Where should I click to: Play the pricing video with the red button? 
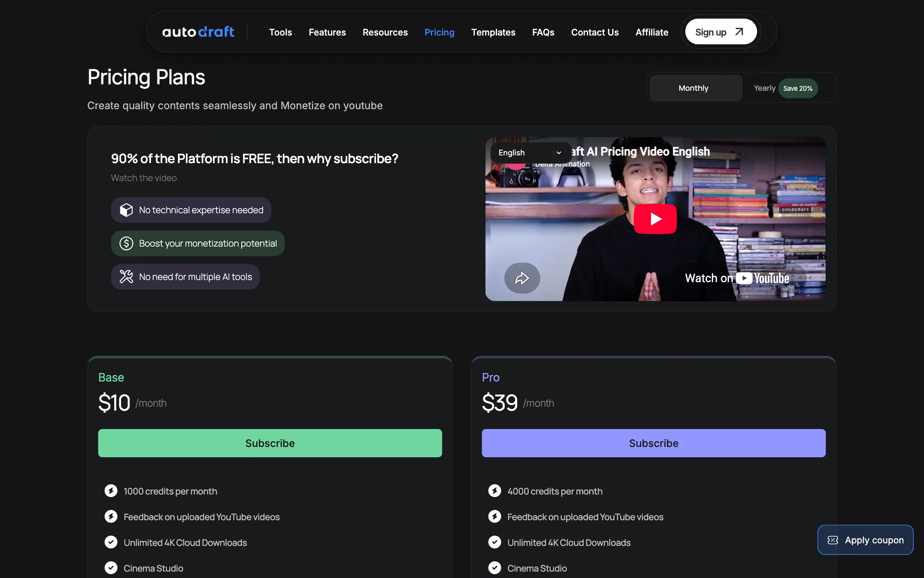tap(655, 219)
